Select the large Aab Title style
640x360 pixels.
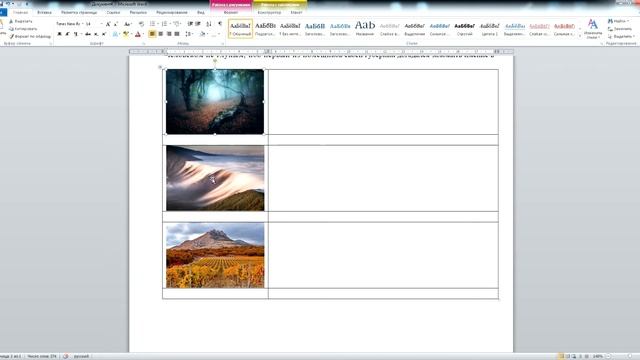(365, 29)
